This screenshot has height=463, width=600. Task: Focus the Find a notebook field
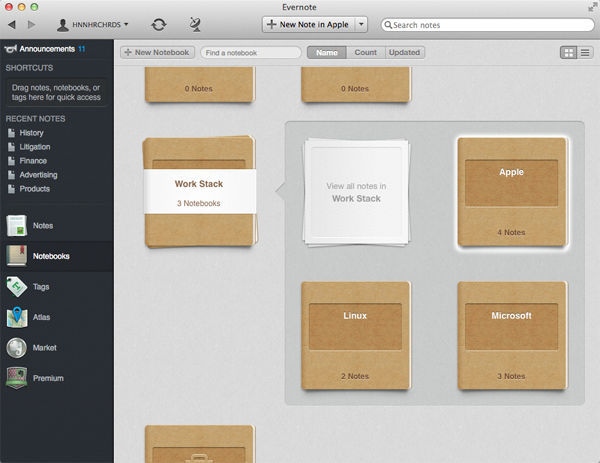pos(251,53)
